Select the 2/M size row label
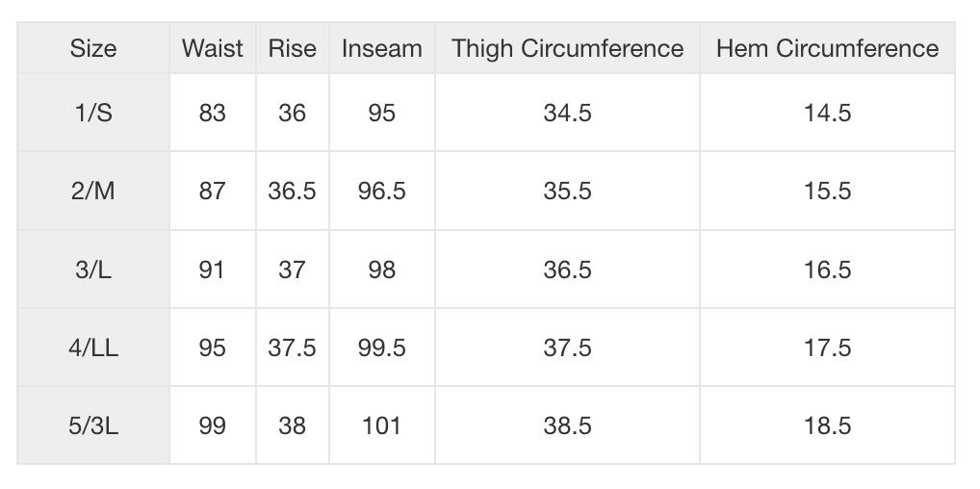The image size is (980, 489). click(x=93, y=191)
